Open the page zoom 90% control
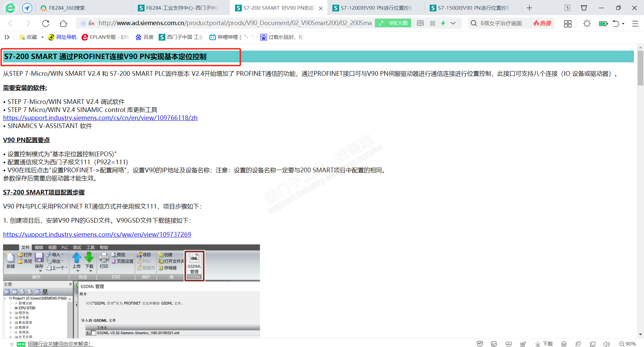This screenshot has width=644, height=347. tap(628, 344)
